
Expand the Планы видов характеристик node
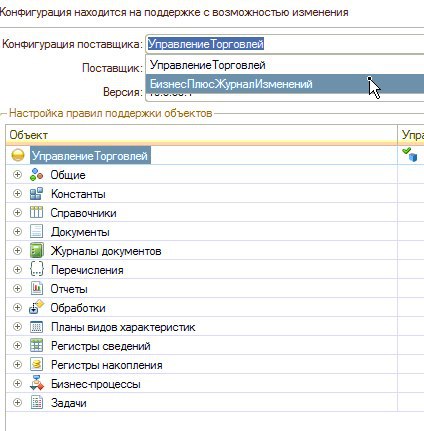(x=17, y=326)
